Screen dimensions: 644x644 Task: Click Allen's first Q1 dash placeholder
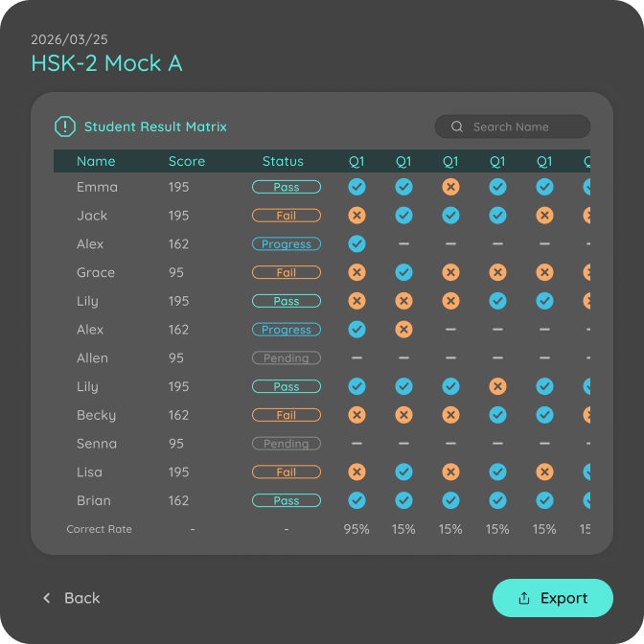[x=356, y=357]
